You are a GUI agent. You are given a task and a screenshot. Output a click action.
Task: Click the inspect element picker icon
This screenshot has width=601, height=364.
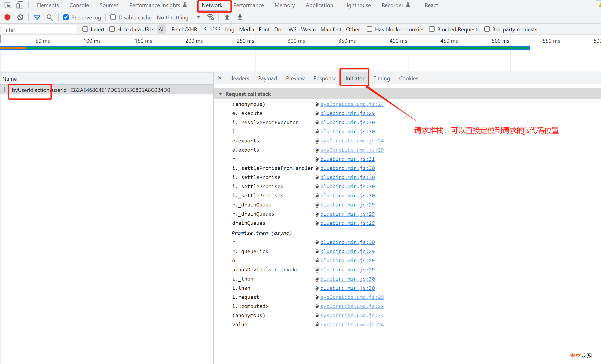click(8, 5)
